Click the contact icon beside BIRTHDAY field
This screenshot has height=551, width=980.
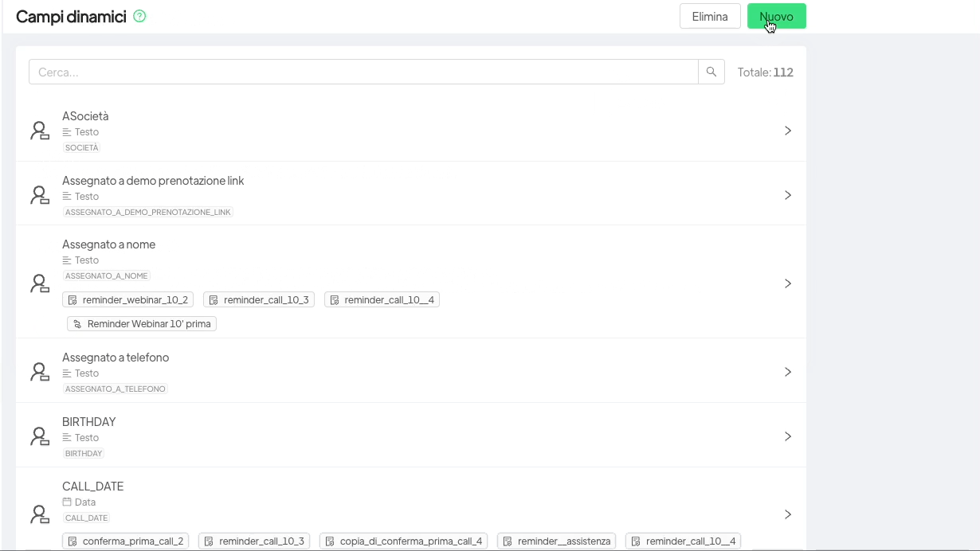40,436
